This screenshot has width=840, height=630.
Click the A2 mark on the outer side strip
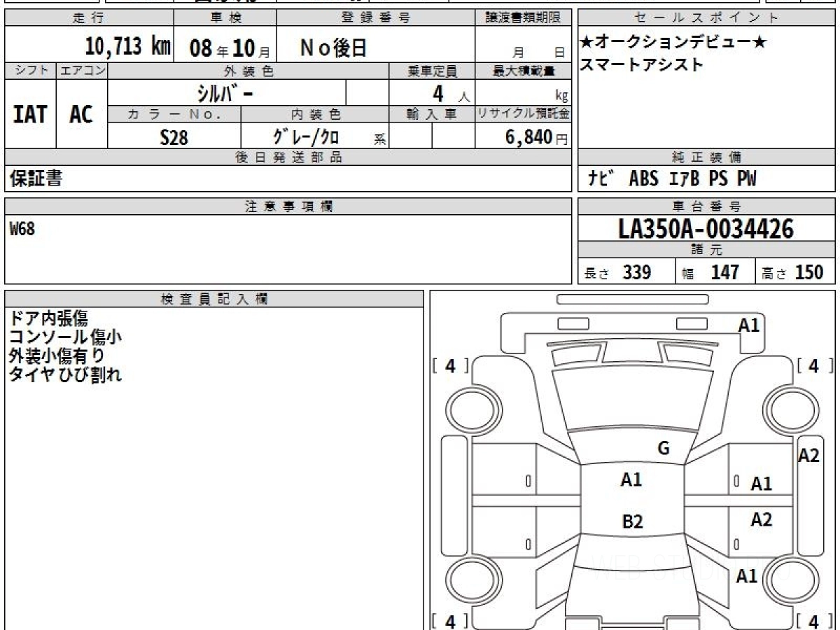[x=809, y=456]
